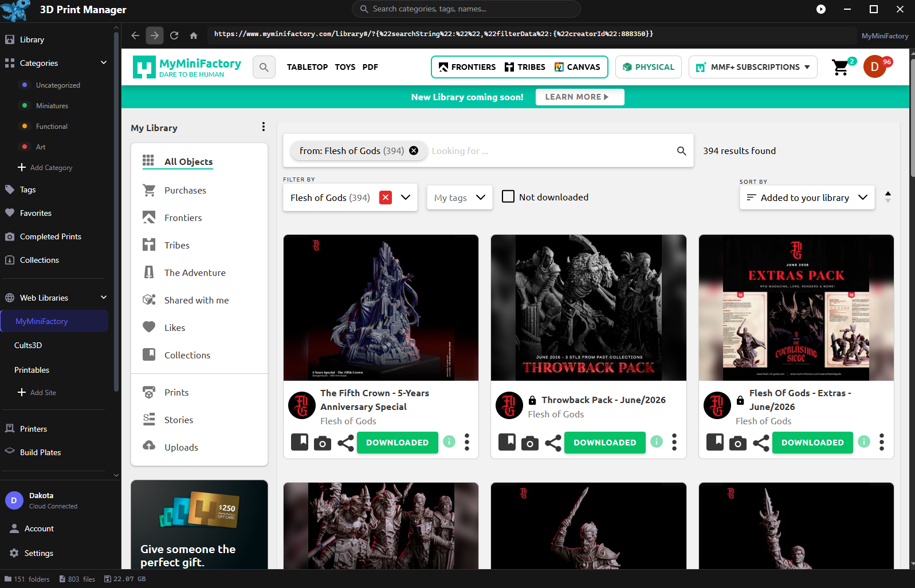Click DOWNLOADED button for The Fifth Crown
This screenshot has height=588, width=915.
[x=398, y=443]
